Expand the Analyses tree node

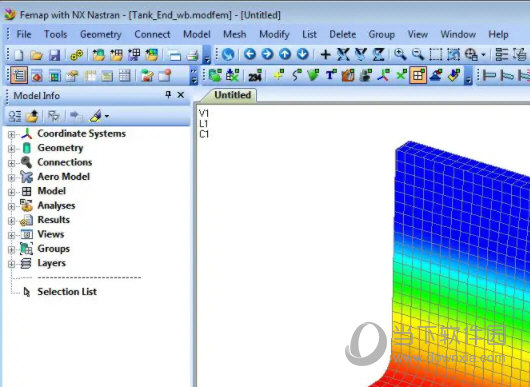point(11,207)
